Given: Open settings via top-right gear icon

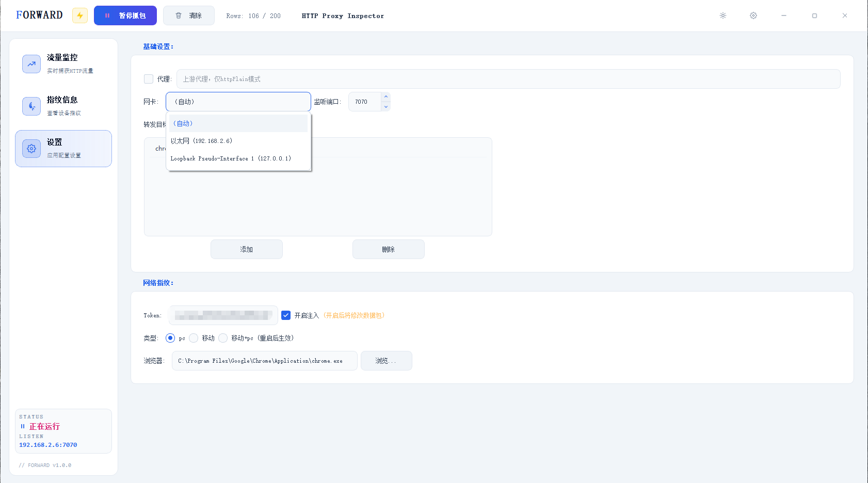Looking at the screenshot, I should 753,15.
